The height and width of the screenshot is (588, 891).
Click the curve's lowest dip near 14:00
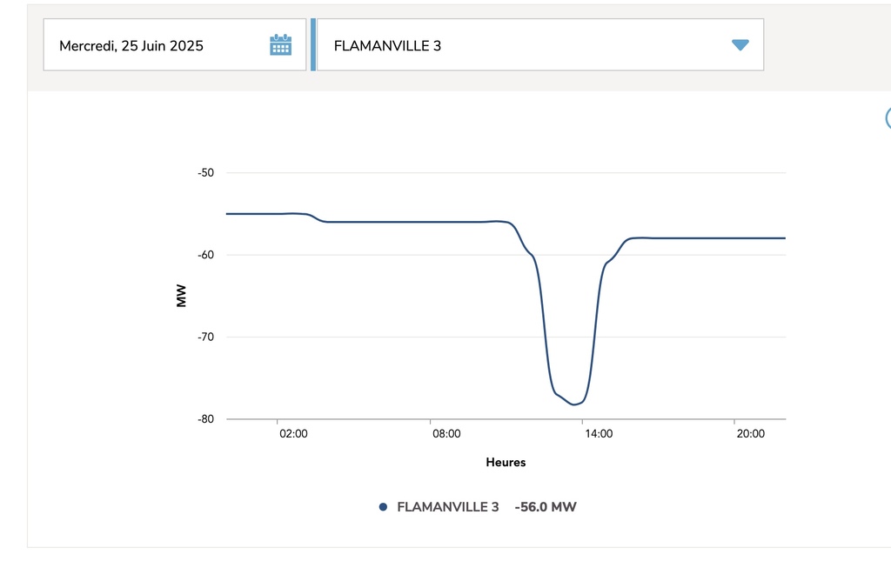pyautogui.click(x=574, y=404)
